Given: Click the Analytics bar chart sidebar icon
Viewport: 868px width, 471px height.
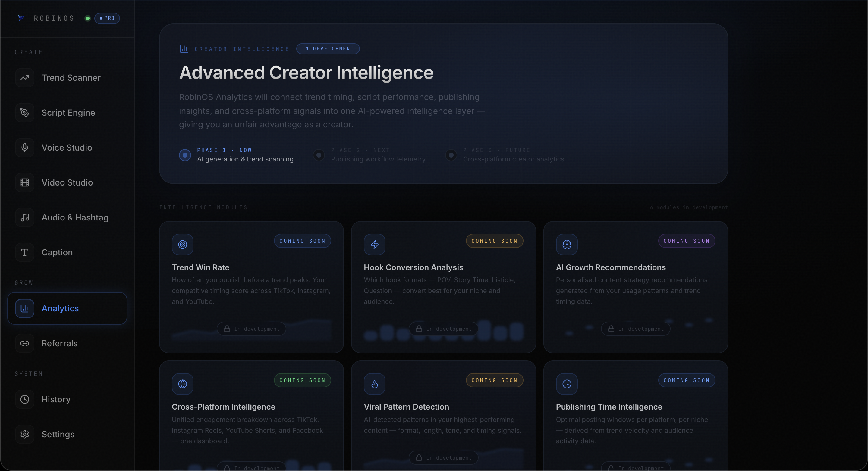Looking at the screenshot, I should click(x=25, y=308).
